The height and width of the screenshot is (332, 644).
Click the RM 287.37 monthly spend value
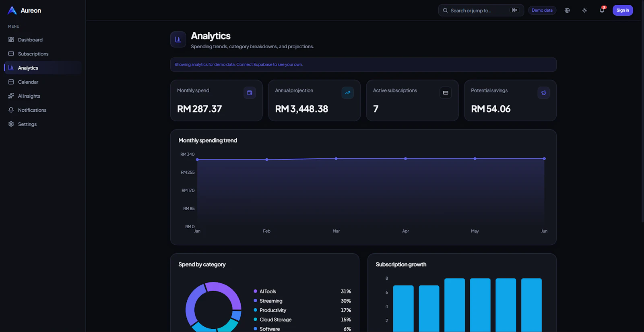pyautogui.click(x=200, y=109)
